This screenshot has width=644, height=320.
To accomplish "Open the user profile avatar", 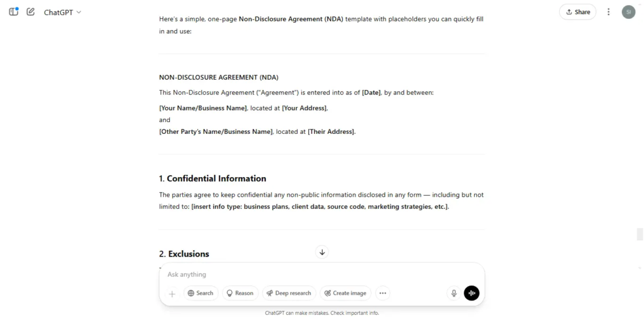I will 628,12.
